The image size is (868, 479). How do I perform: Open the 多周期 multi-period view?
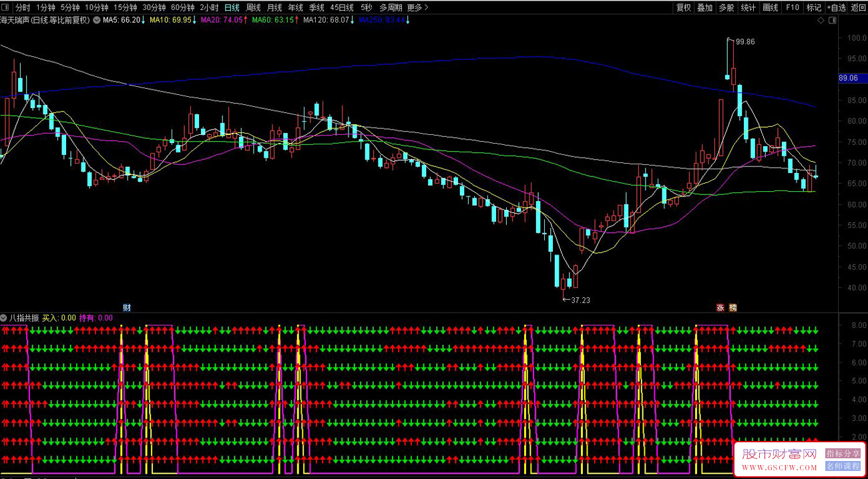coord(391,7)
